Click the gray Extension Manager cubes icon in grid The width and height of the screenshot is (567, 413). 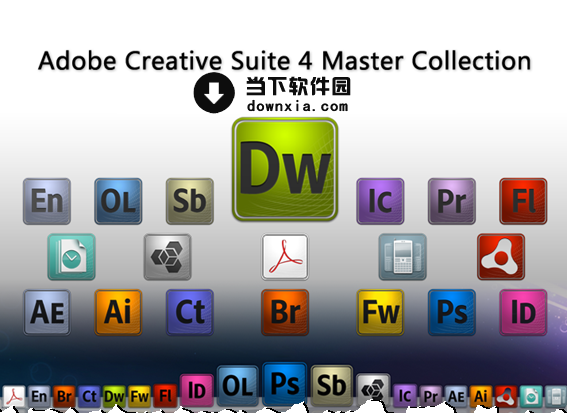pos(167,257)
